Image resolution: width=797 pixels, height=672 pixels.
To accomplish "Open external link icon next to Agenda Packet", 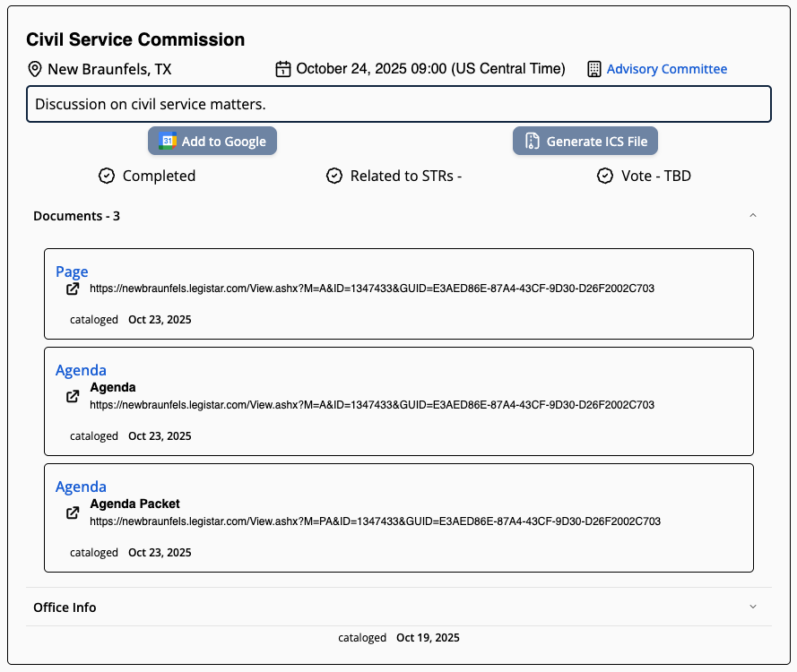I will [x=73, y=513].
